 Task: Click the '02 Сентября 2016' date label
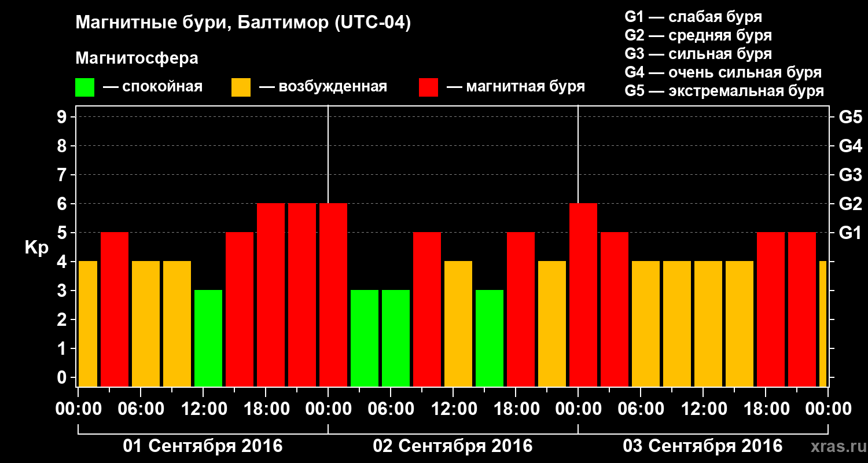click(x=453, y=446)
